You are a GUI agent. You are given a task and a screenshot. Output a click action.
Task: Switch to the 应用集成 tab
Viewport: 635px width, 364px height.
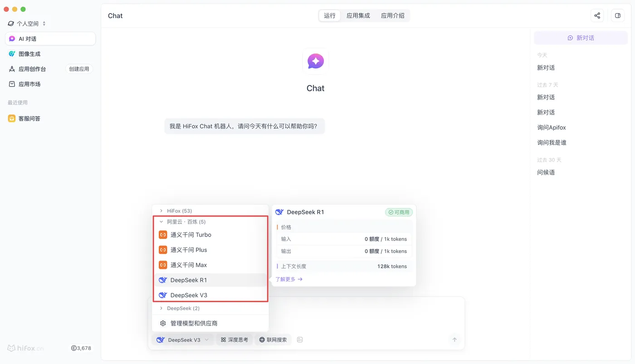pyautogui.click(x=358, y=15)
